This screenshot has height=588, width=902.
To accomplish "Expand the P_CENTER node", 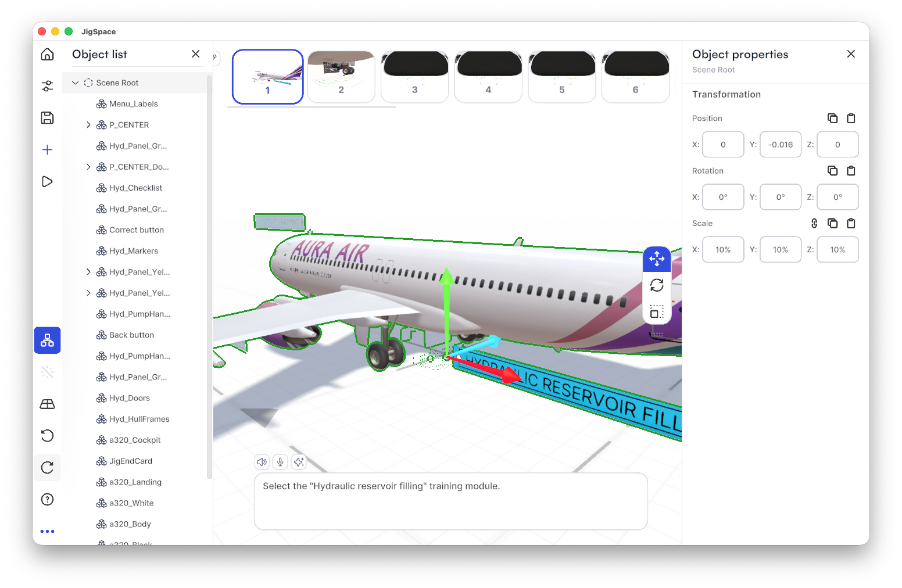I will pyautogui.click(x=88, y=125).
